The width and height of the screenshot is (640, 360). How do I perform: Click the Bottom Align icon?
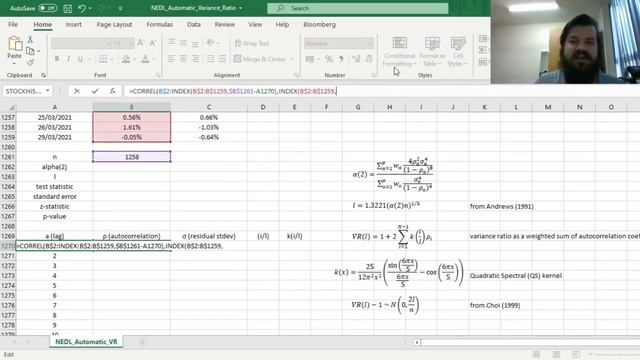pyautogui.click(x=195, y=43)
